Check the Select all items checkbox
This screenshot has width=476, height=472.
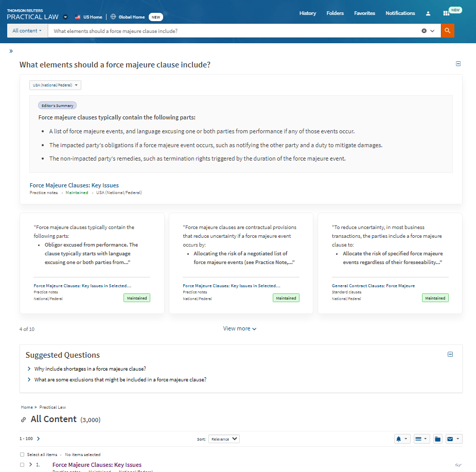tap(22, 454)
